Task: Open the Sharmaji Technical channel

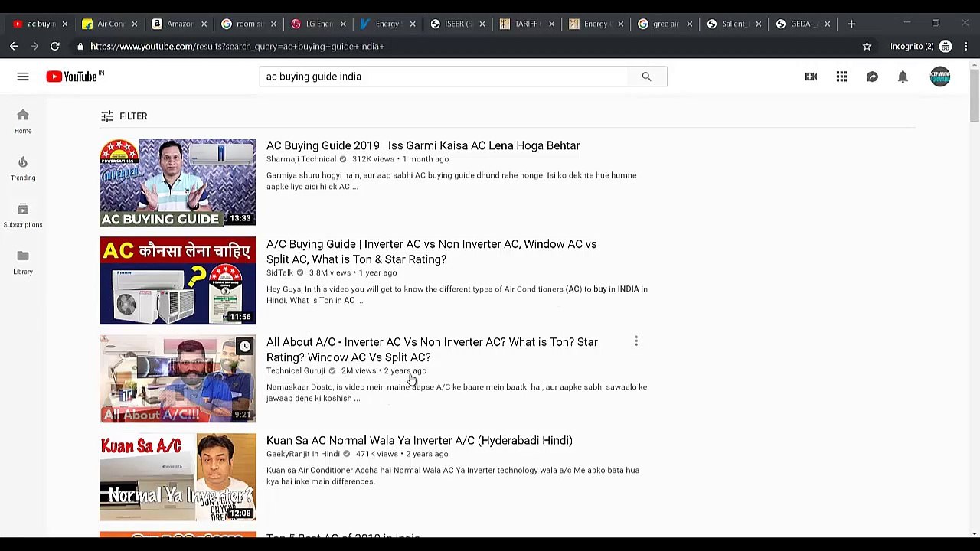Action: click(301, 159)
